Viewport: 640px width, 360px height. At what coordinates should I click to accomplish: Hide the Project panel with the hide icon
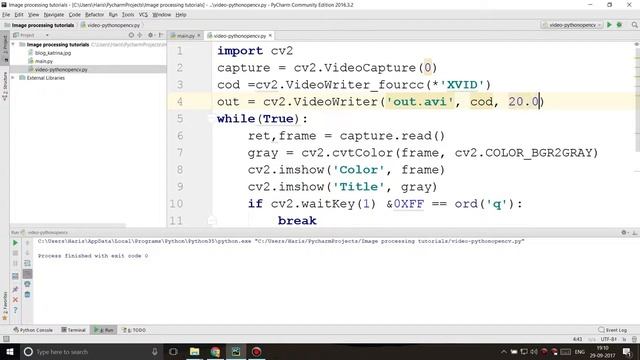pos(161,36)
